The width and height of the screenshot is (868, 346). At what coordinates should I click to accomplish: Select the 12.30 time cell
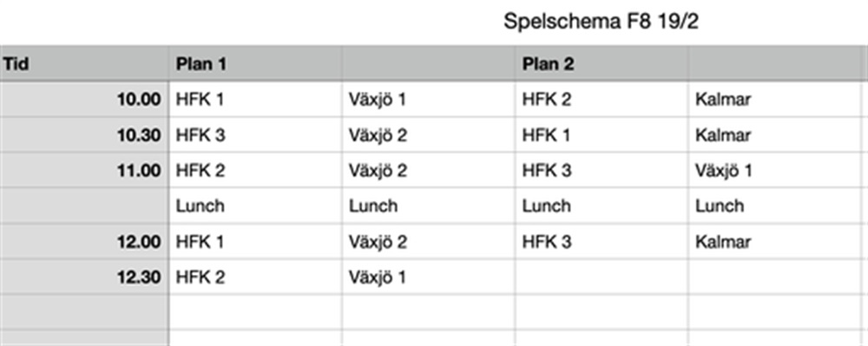[x=84, y=277]
